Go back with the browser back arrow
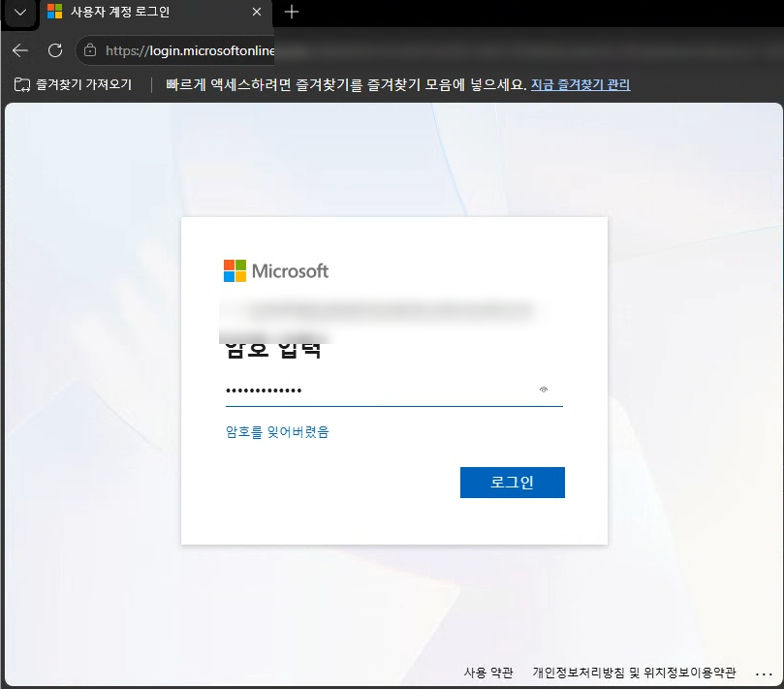784x689 pixels. [x=20, y=50]
